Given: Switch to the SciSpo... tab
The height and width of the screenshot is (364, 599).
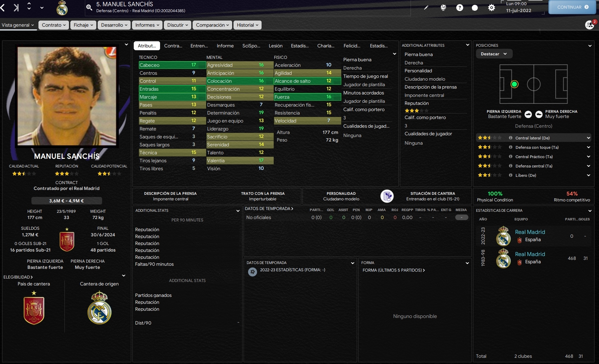Looking at the screenshot, I should (251, 46).
